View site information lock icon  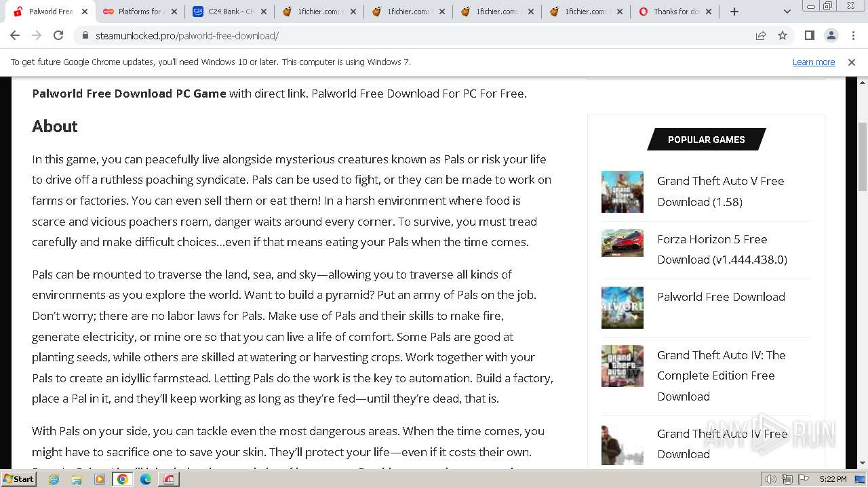pyautogui.click(x=85, y=36)
